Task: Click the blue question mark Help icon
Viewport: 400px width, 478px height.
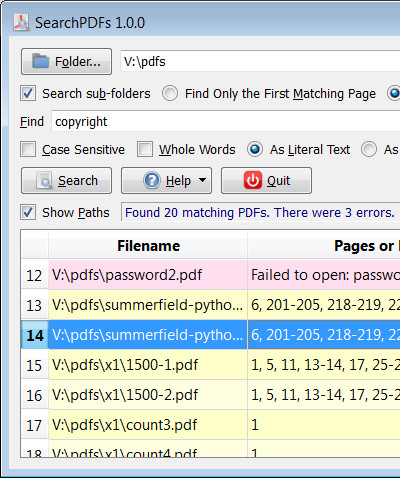Action: click(x=152, y=180)
